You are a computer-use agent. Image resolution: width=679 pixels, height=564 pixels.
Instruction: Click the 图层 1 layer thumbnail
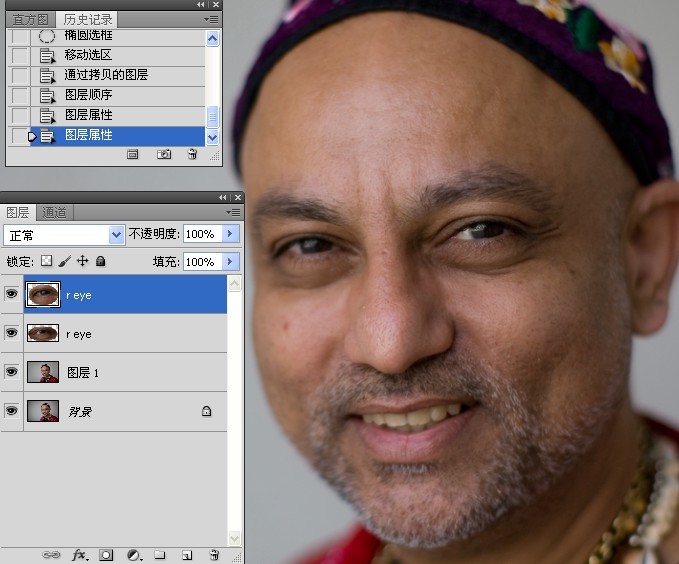[43, 372]
